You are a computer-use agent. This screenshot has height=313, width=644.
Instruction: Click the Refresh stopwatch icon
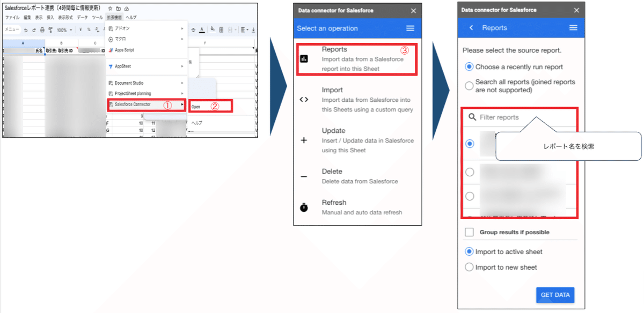[304, 207]
